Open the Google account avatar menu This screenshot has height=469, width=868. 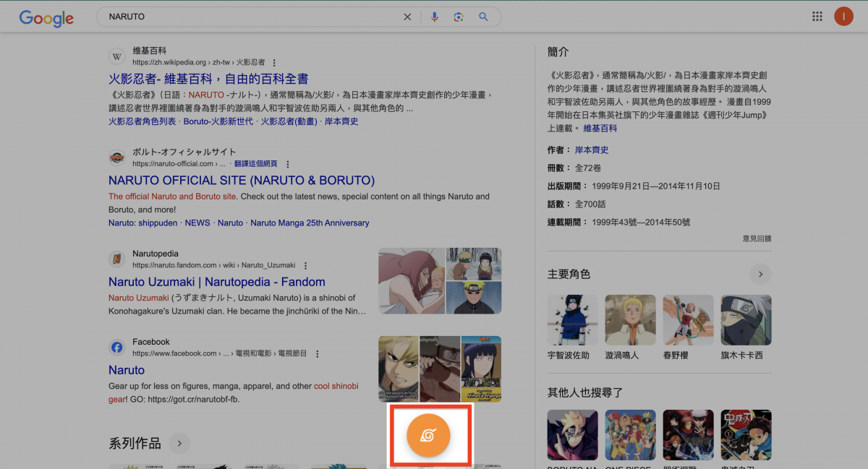[x=843, y=17]
